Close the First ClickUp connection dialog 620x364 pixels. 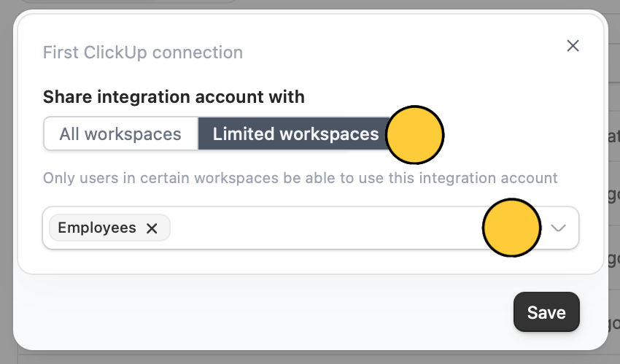point(573,46)
